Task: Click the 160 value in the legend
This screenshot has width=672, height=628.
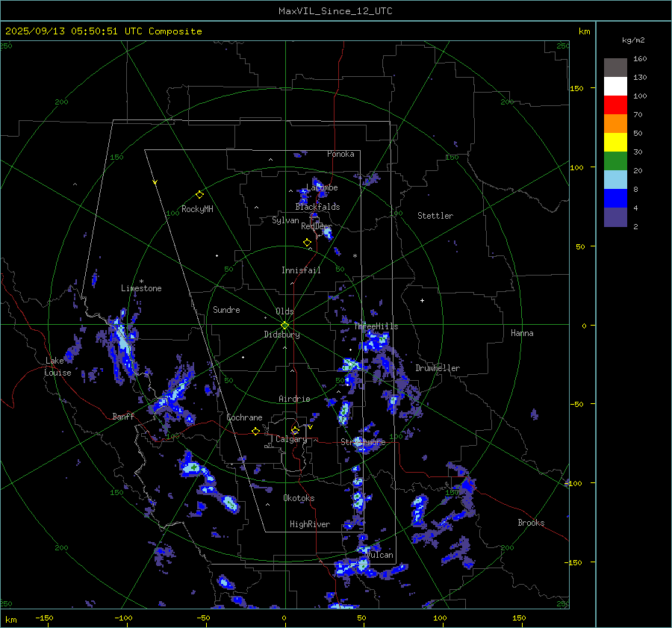Action: coord(640,59)
